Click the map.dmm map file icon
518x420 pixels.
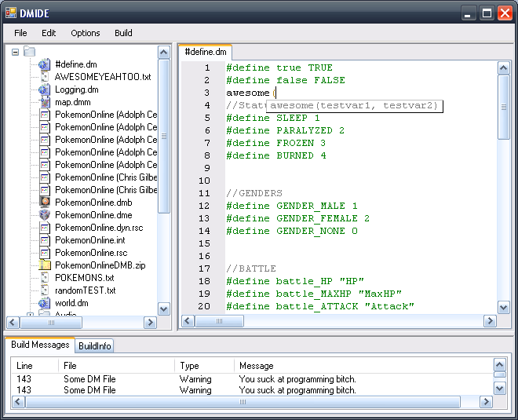pyautogui.click(x=45, y=102)
